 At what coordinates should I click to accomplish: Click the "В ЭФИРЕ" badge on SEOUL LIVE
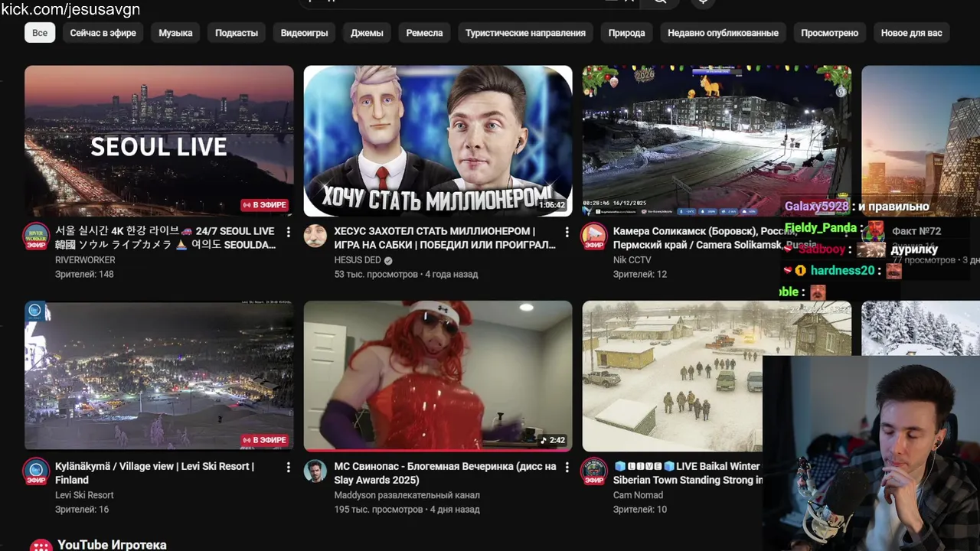pos(265,205)
